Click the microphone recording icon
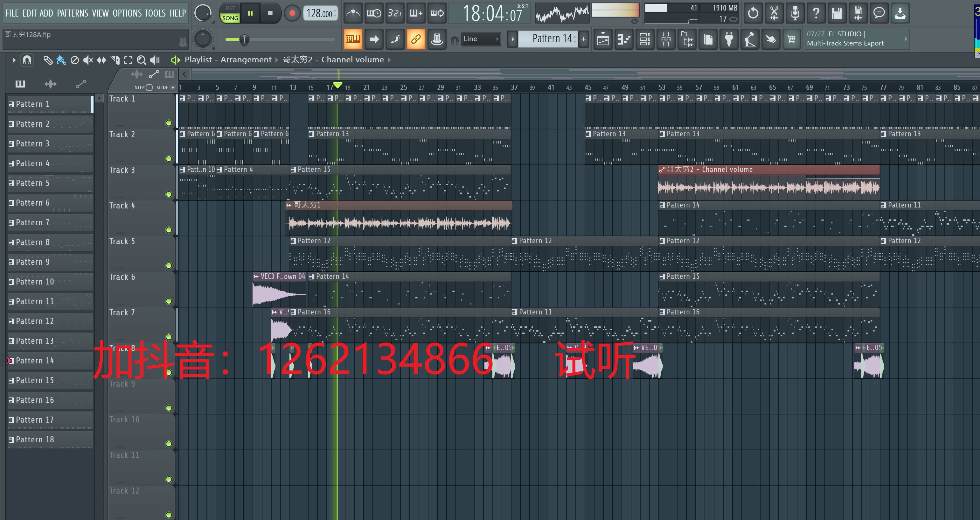Image resolution: width=980 pixels, height=520 pixels. pyautogui.click(x=795, y=13)
